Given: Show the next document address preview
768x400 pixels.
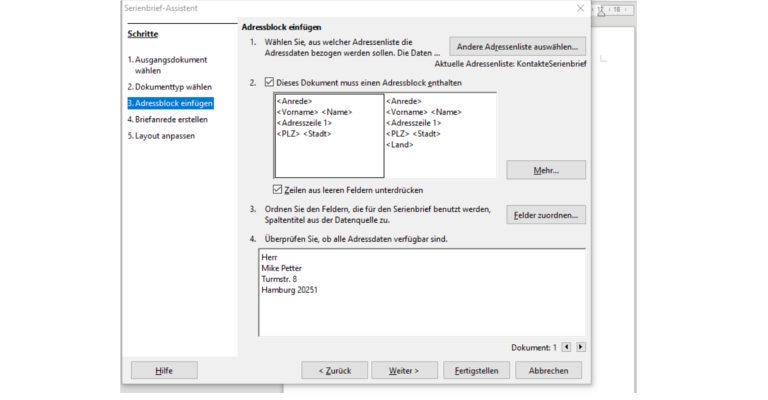Looking at the screenshot, I should 581,347.
